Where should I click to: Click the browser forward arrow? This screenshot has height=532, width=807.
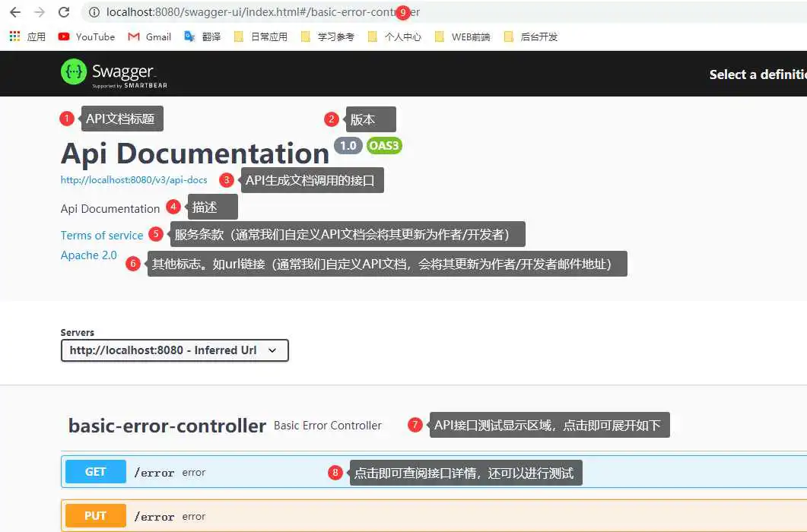pos(40,12)
